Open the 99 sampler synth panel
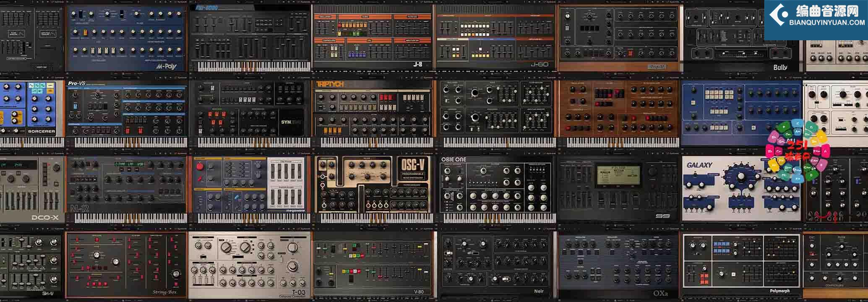This screenshot has height=302, width=868. click(618, 189)
